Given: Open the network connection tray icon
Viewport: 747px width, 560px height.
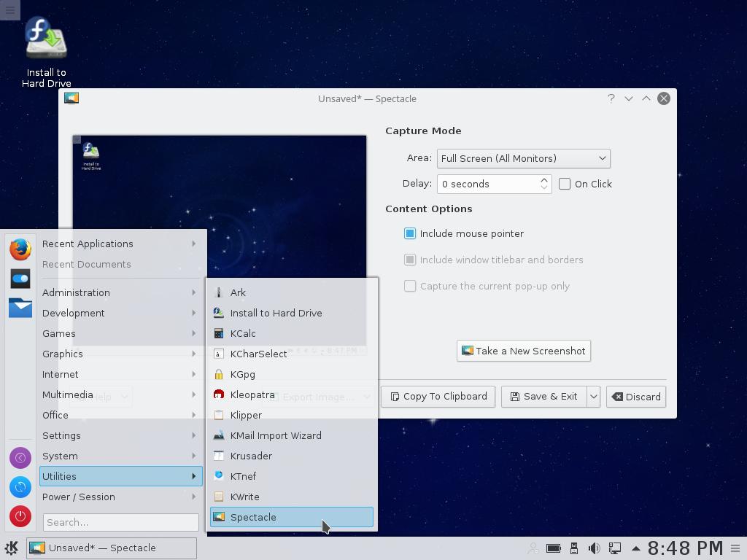Looking at the screenshot, I should coord(614,548).
